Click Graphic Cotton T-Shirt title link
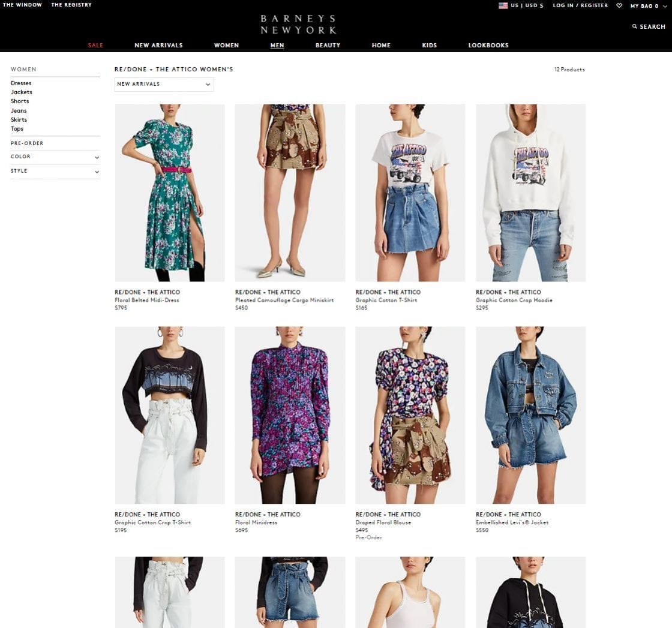Image resolution: width=672 pixels, height=628 pixels. [x=386, y=301]
